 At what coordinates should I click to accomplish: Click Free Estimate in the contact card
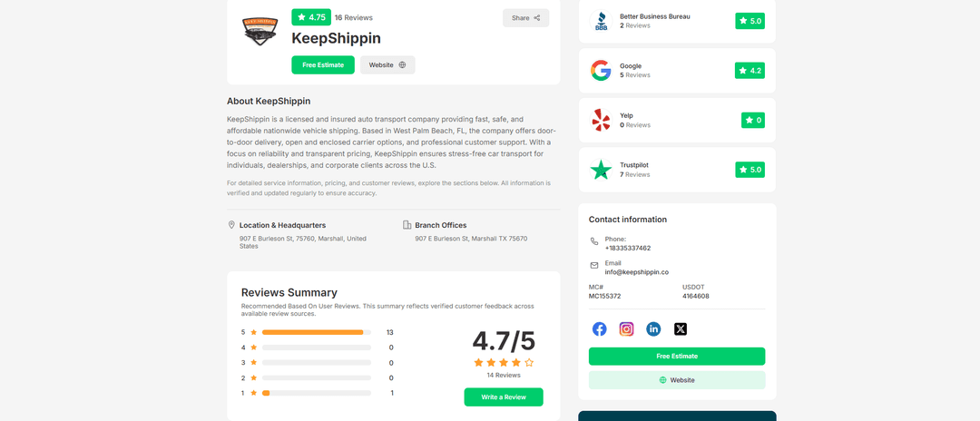pyautogui.click(x=677, y=356)
